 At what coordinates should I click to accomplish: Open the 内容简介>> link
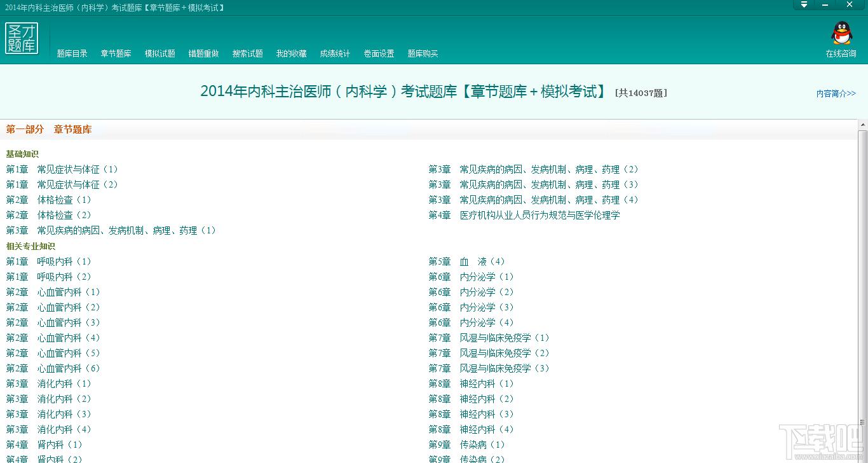(836, 93)
